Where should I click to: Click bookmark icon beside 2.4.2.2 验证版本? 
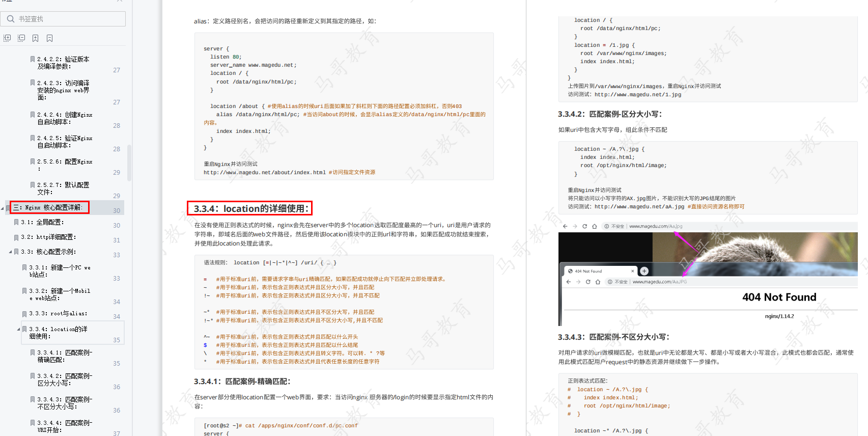pos(33,60)
